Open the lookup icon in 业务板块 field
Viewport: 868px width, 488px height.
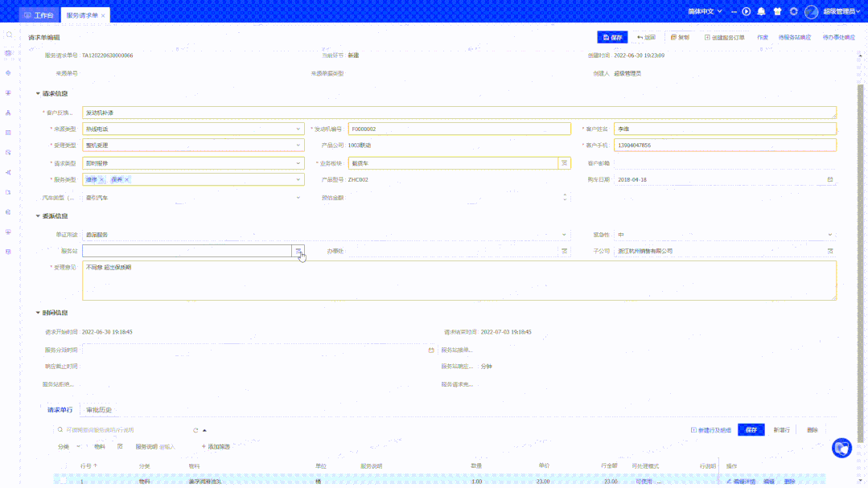pyautogui.click(x=564, y=163)
